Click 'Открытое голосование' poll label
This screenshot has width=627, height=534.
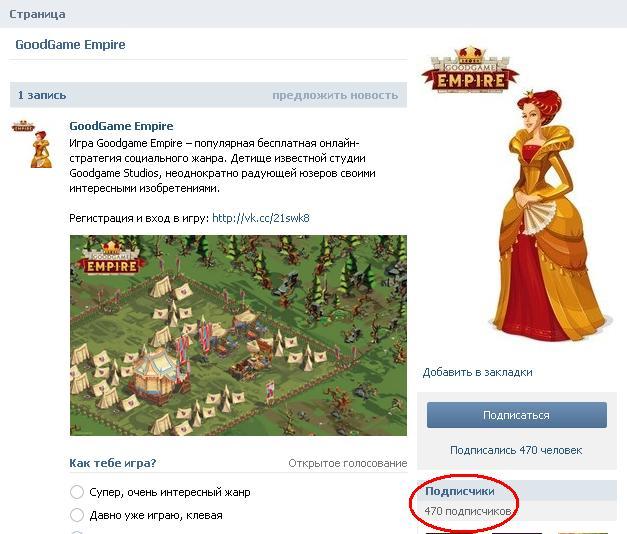(347, 463)
